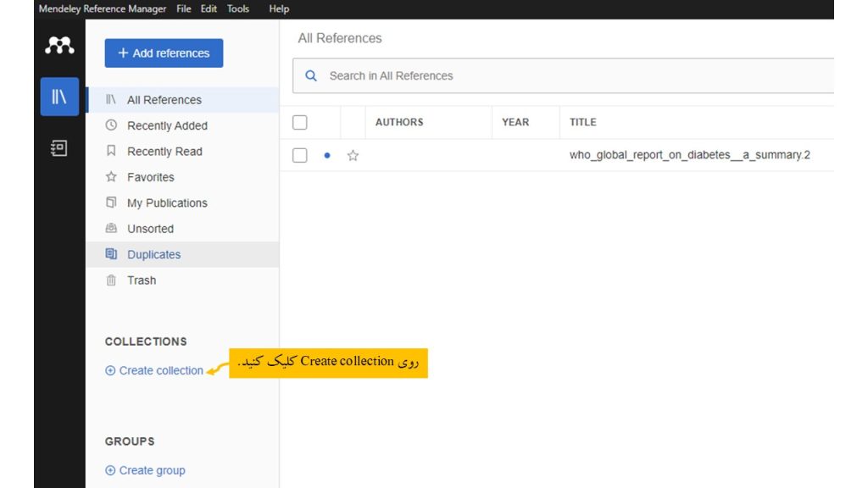Open the Favorites list

tap(150, 177)
